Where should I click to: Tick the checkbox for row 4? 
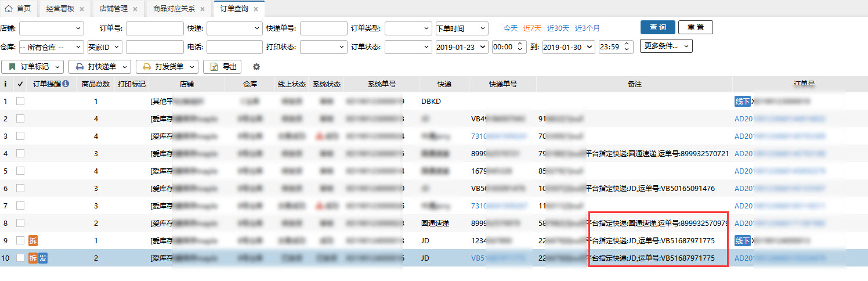click(x=20, y=153)
